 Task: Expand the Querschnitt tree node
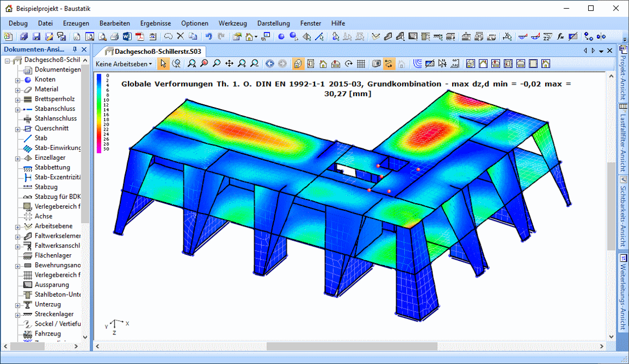pyautogui.click(x=18, y=129)
